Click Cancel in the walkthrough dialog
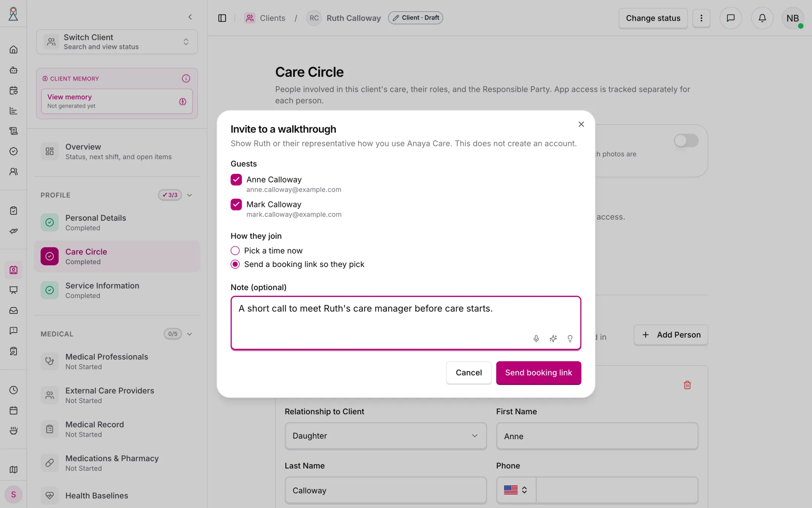 point(468,373)
